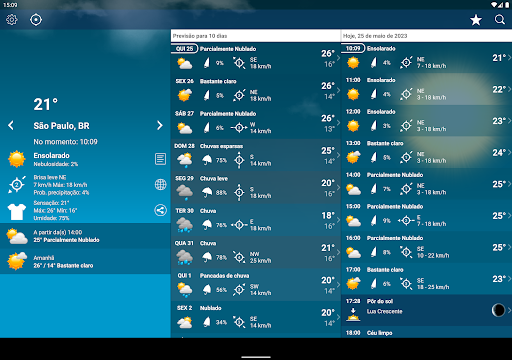Select the 10:09 hourly tab
The height and width of the screenshot is (360, 512).
click(x=353, y=48)
